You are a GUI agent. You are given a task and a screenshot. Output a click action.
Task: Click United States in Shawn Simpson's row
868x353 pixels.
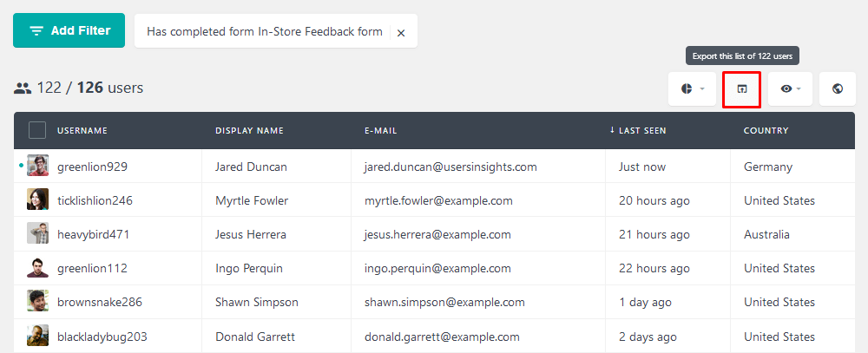[779, 302]
